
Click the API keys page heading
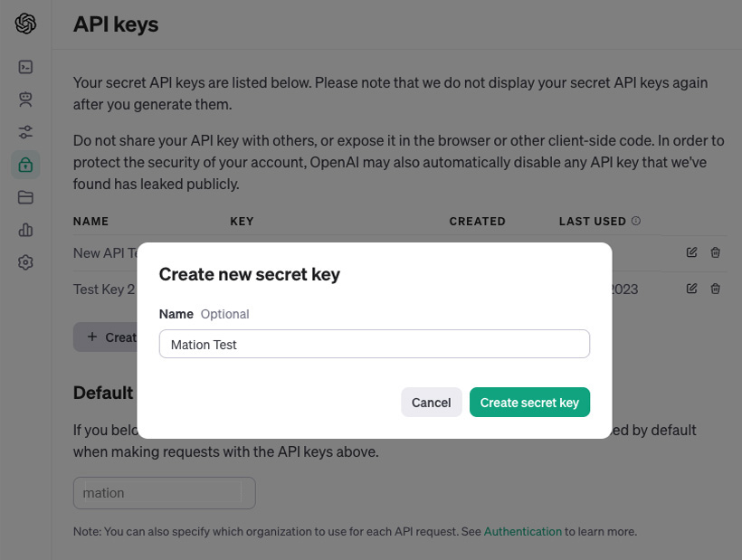click(116, 24)
